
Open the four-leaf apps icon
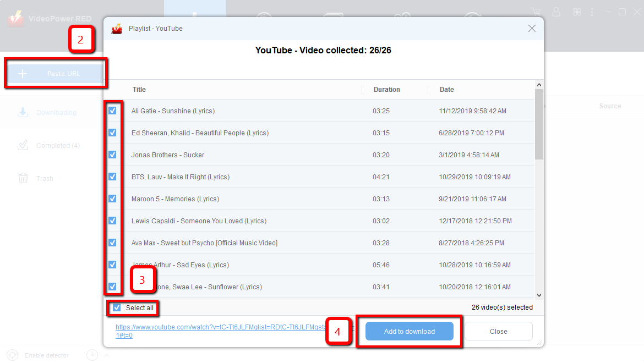(x=577, y=12)
